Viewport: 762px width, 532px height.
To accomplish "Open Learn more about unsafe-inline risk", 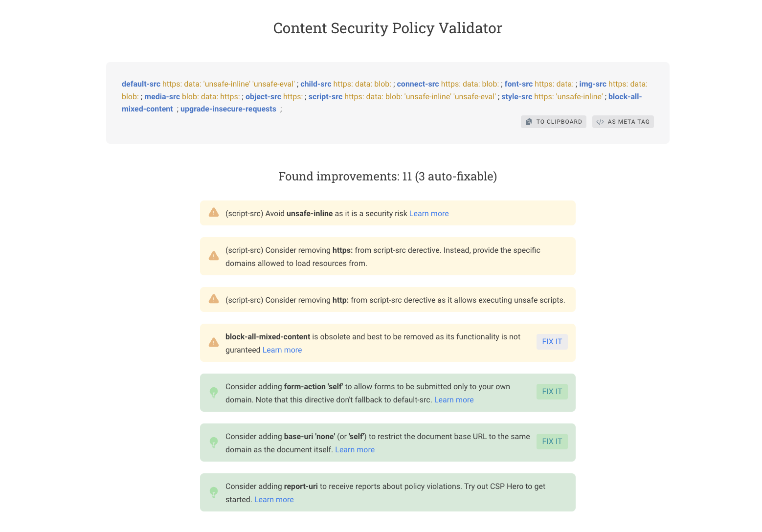I will click(429, 214).
